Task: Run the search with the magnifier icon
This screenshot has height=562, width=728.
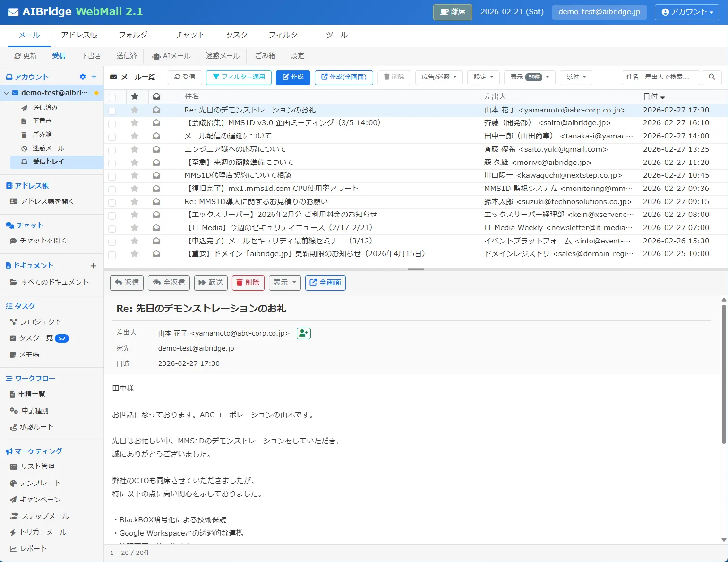Action: (711, 77)
